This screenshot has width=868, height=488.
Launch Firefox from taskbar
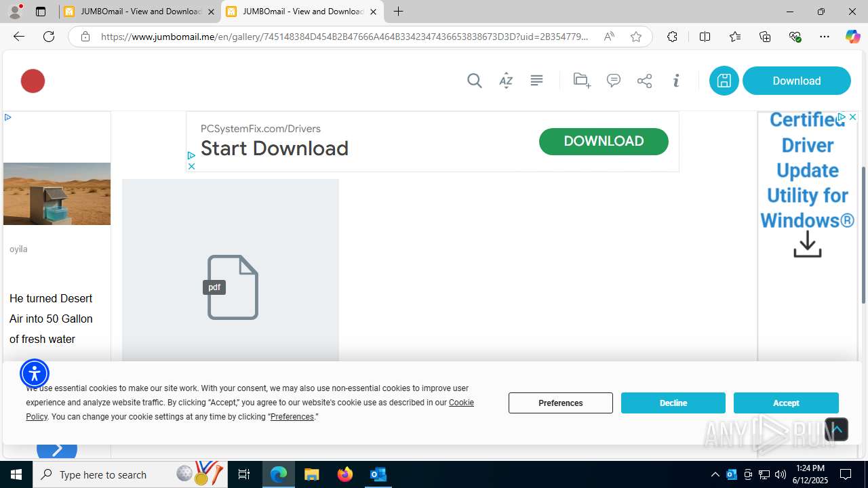[x=345, y=474]
